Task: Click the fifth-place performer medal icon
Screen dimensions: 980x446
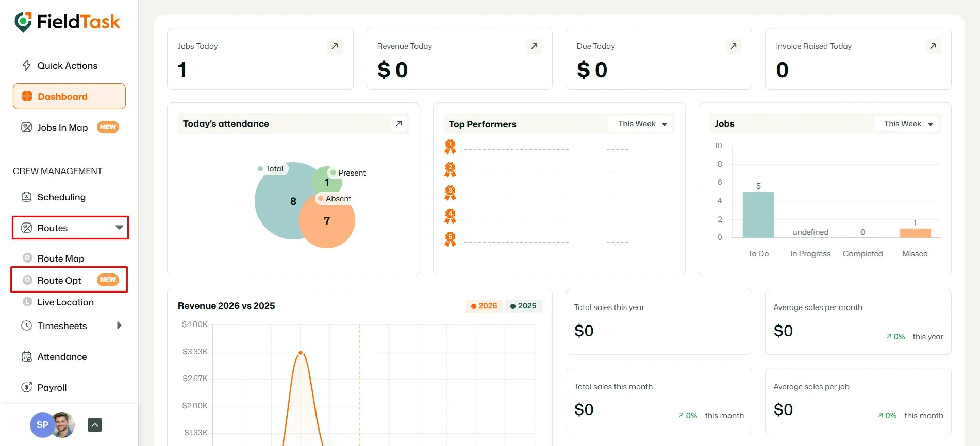Action: (450, 239)
